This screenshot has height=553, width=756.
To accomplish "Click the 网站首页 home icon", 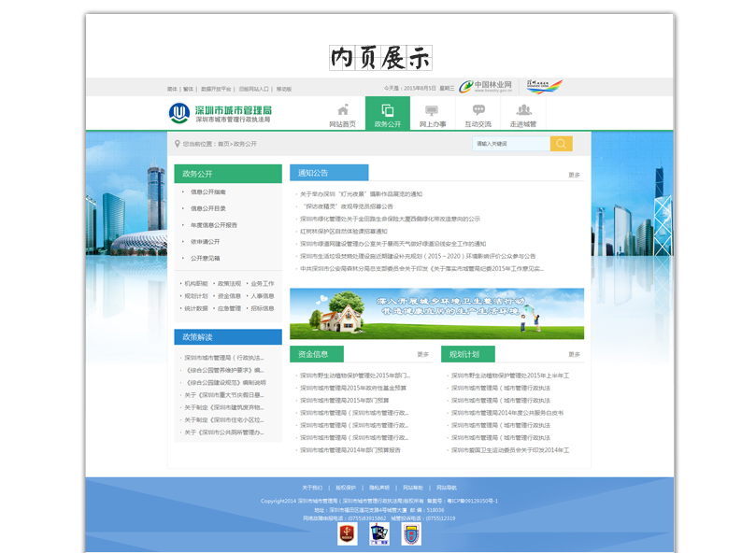I will (x=342, y=110).
